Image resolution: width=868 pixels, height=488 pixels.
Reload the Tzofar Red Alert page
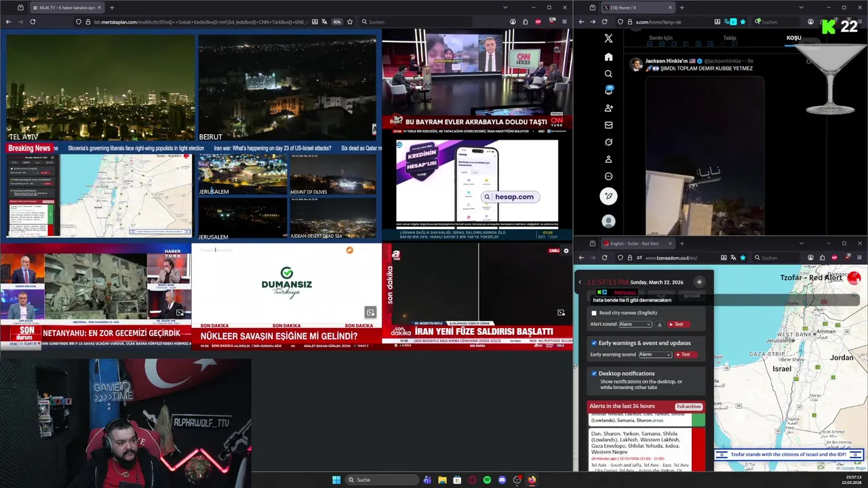(605, 258)
